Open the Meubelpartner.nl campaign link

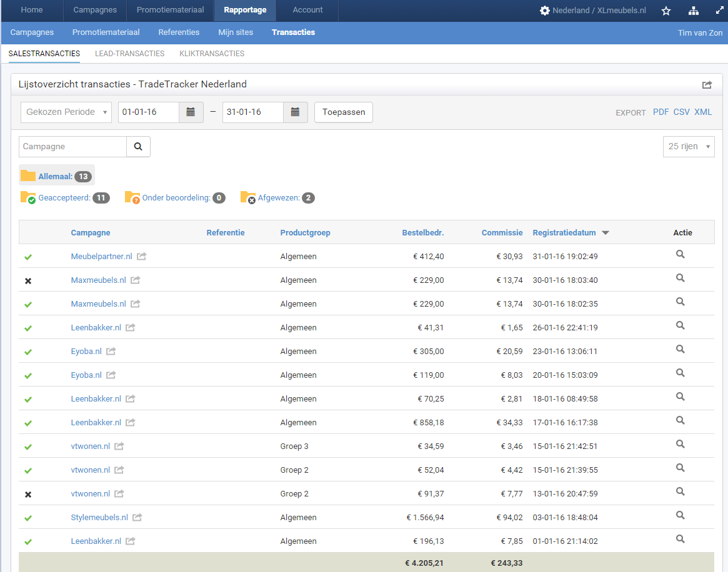click(x=102, y=257)
